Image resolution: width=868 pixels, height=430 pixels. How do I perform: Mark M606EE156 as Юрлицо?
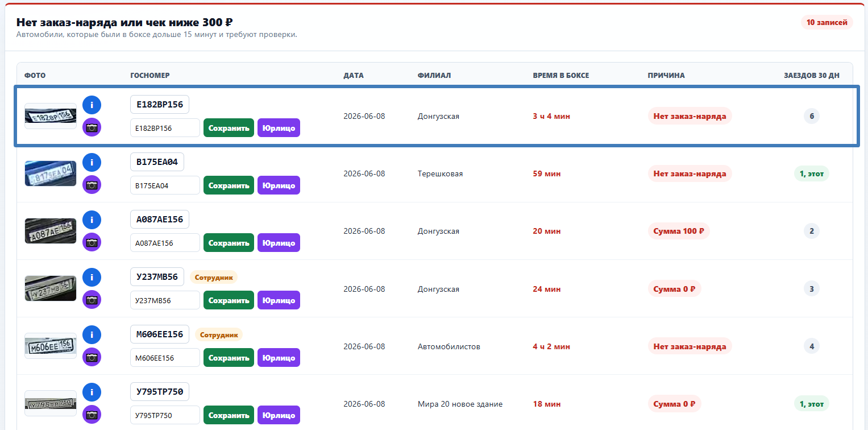click(279, 358)
